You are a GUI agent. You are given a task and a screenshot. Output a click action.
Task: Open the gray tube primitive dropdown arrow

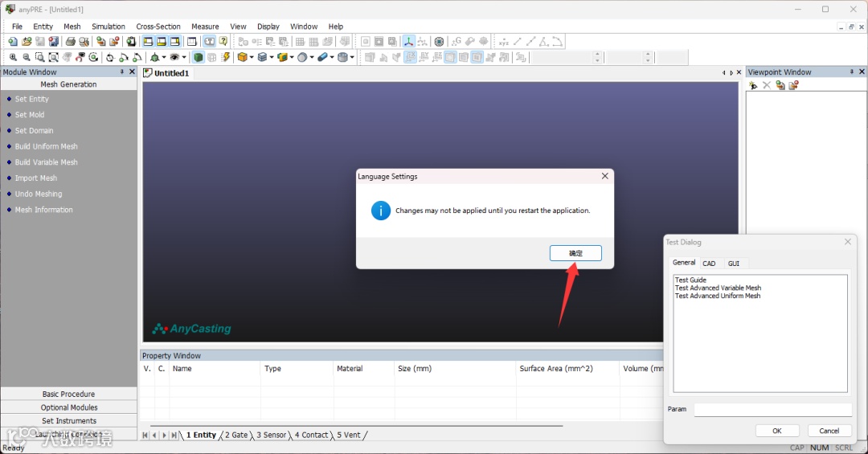pyautogui.click(x=351, y=57)
